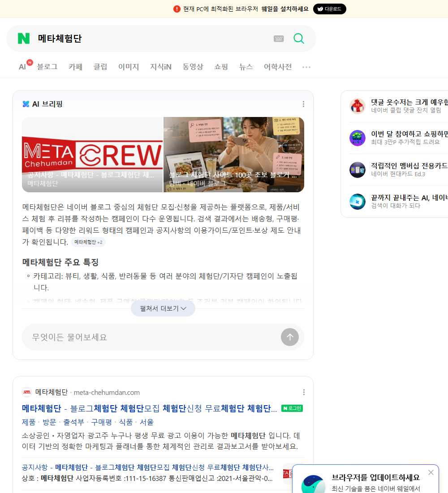This screenshot has height=493, width=448.
Task: Open the 제품 sublink
Action: (x=29, y=422)
